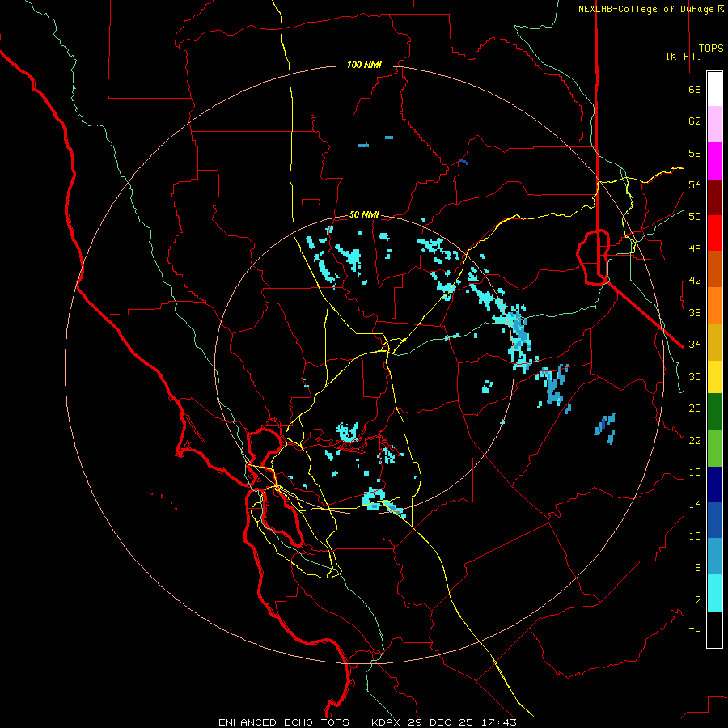Select the light orange legend swatch
The width and height of the screenshot is (728, 728).
tap(714, 306)
